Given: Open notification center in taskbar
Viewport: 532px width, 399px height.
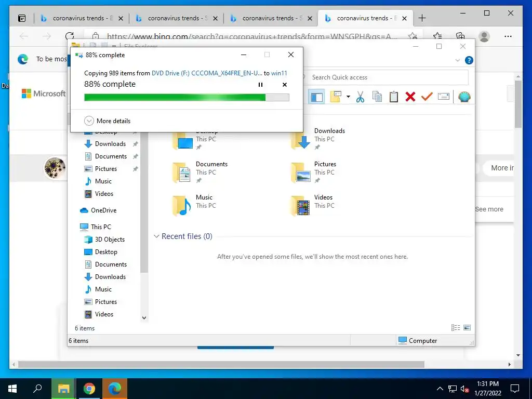Looking at the screenshot, I should [515, 389].
